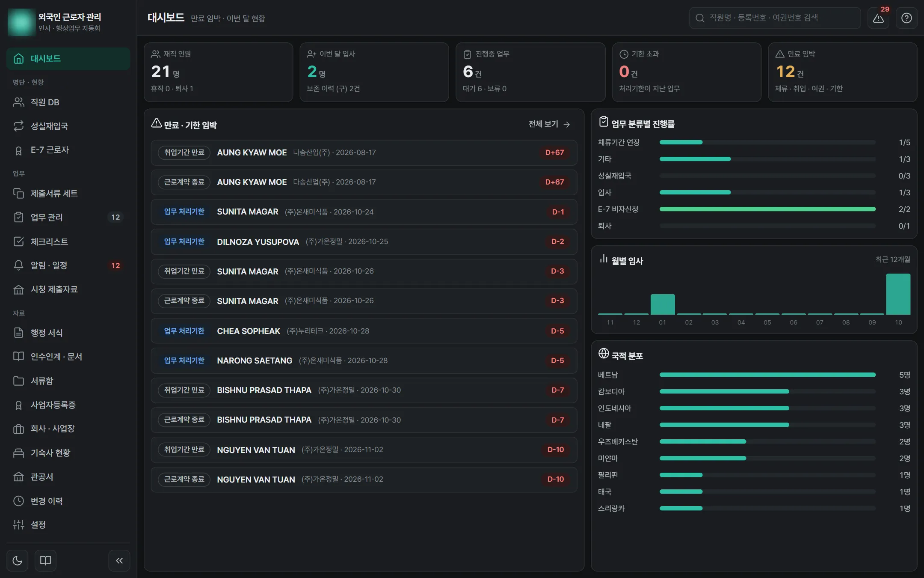Open the 만료 임박 12건 card
Viewport: 924px width, 578px height.
click(843, 72)
